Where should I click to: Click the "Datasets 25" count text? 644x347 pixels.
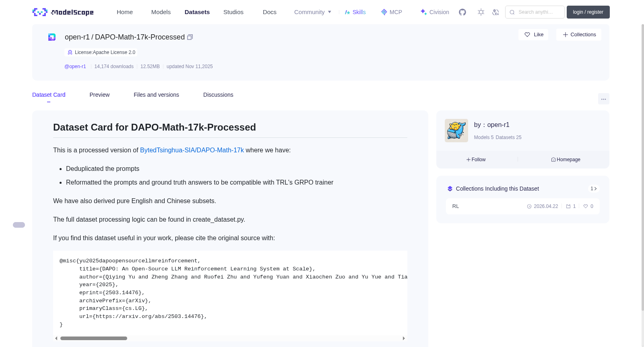[509, 137]
